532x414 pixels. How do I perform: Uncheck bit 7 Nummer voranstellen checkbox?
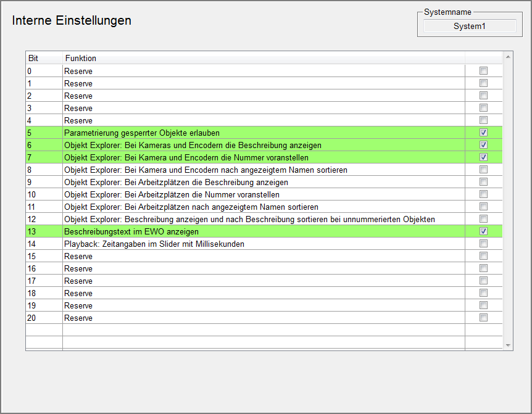483,157
